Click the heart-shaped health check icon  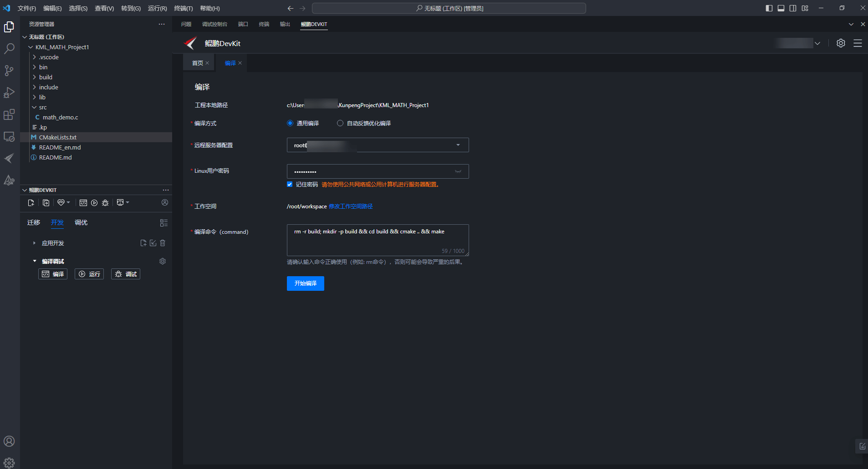point(61,202)
